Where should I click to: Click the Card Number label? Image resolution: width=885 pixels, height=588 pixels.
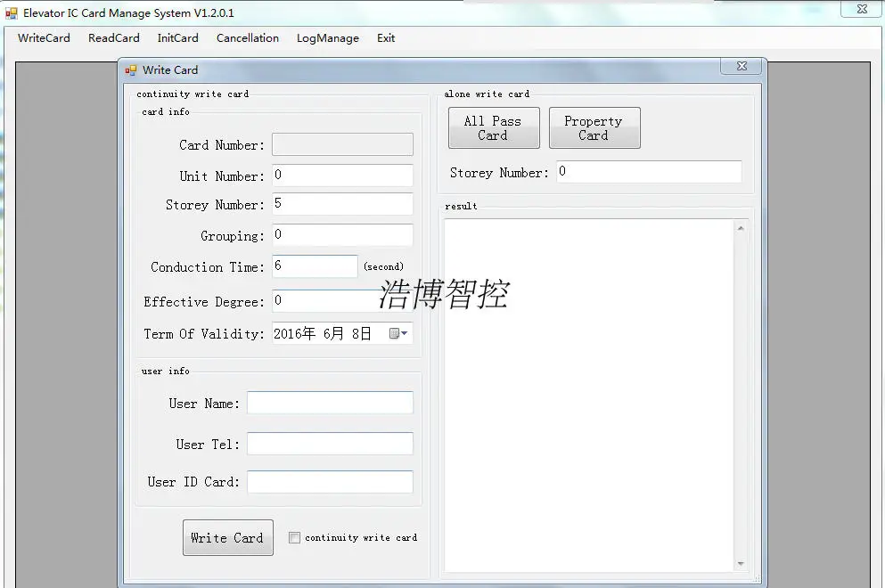222,145
